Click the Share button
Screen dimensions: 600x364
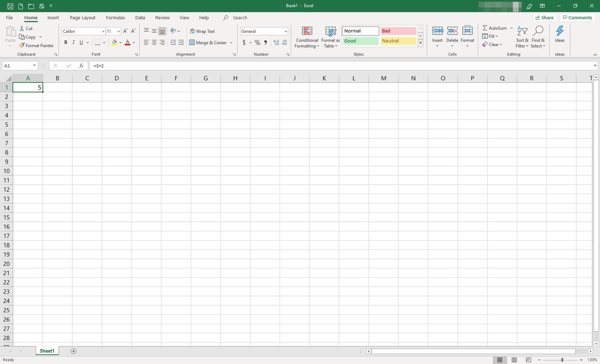(x=545, y=18)
